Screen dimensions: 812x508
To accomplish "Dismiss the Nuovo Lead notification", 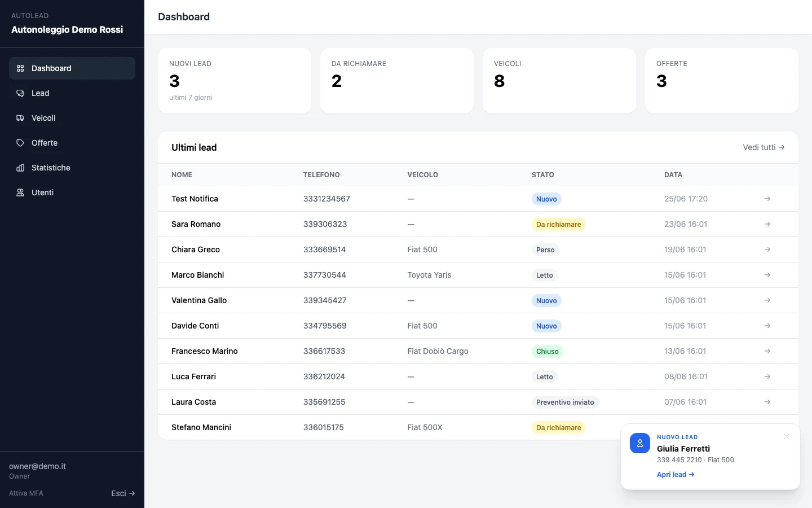I will click(787, 436).
